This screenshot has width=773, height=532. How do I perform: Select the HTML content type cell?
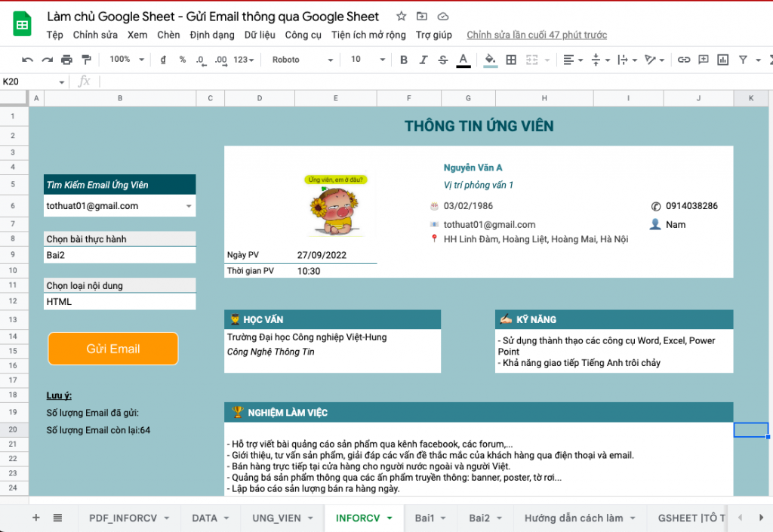click(120, 302)
